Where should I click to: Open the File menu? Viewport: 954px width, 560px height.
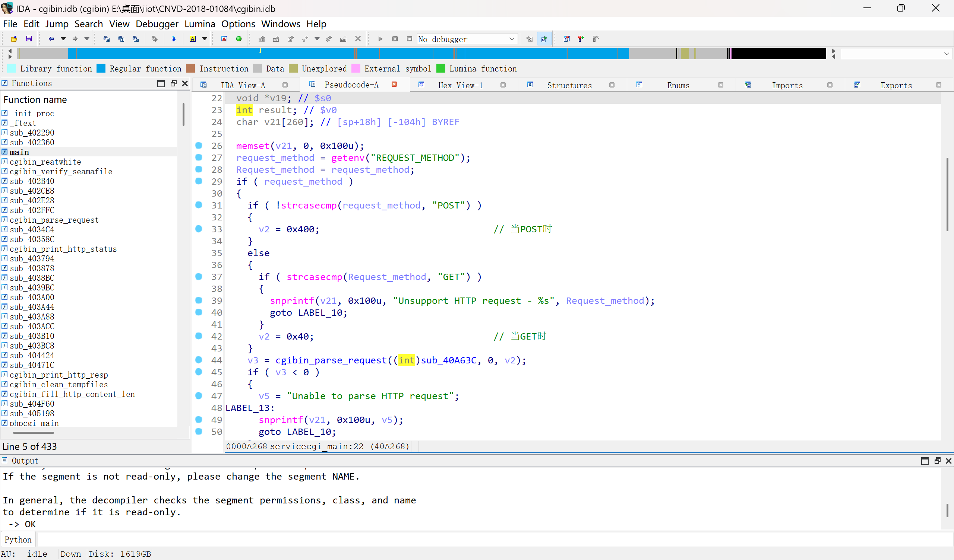coord(10,24)
